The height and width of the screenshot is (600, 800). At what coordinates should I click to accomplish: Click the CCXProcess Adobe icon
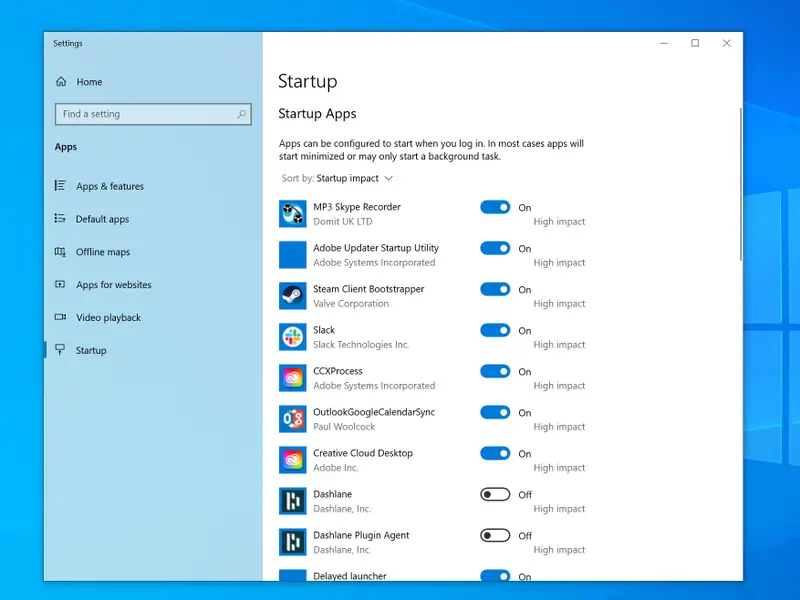coord(292,378)
